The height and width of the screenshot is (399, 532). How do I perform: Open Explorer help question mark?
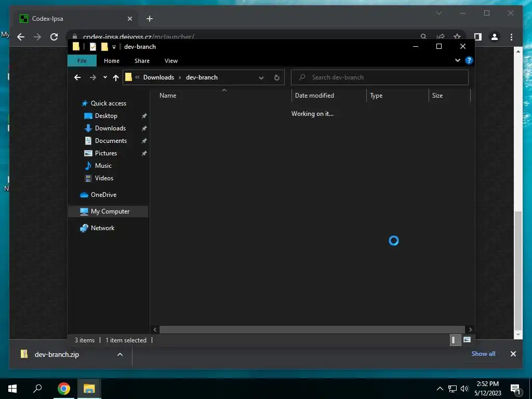pyautogui.click(x=469, y=60)
